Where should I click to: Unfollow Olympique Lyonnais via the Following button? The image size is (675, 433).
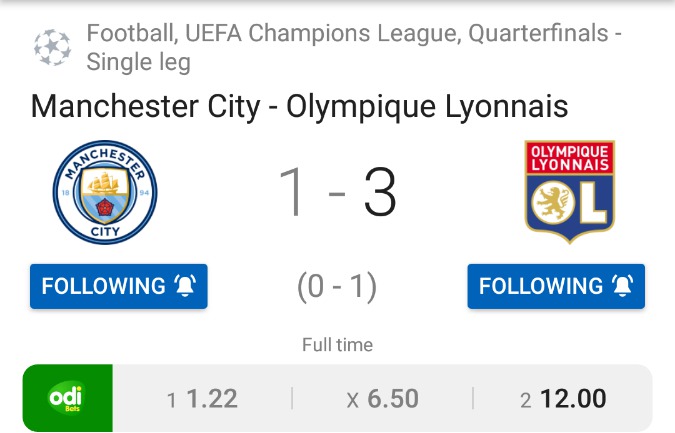click(541, 286)
